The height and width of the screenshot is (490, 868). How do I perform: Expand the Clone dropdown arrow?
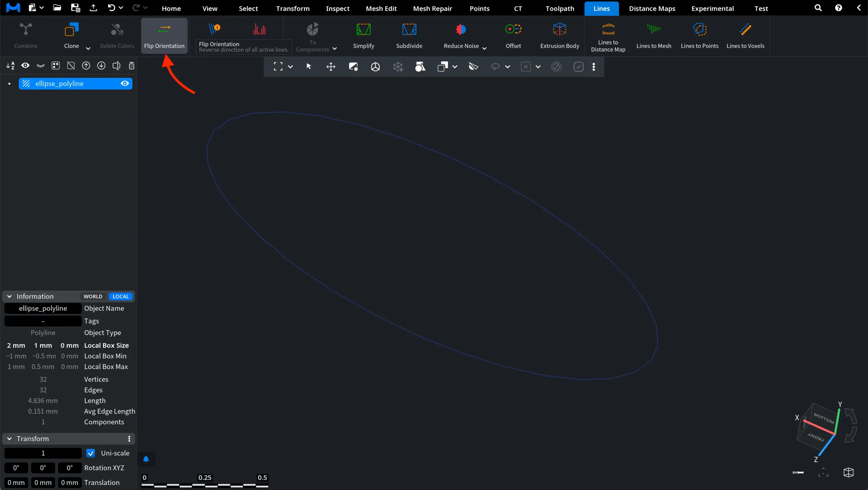[88, 48]
